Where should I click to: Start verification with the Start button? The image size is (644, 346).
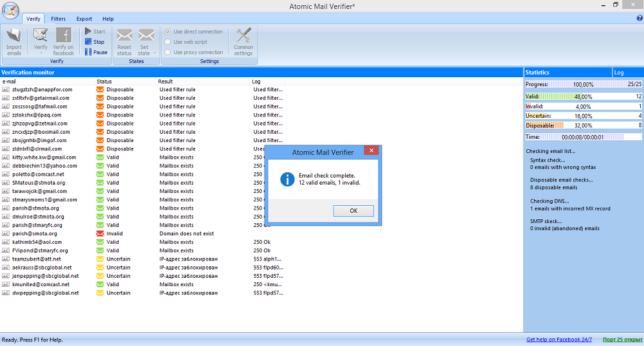tap(95, 31)
